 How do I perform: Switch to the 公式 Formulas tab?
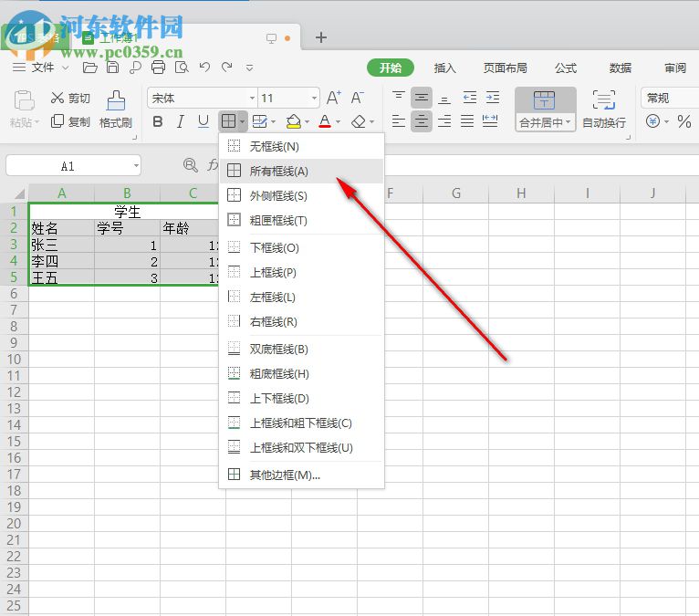click(566, 68)
